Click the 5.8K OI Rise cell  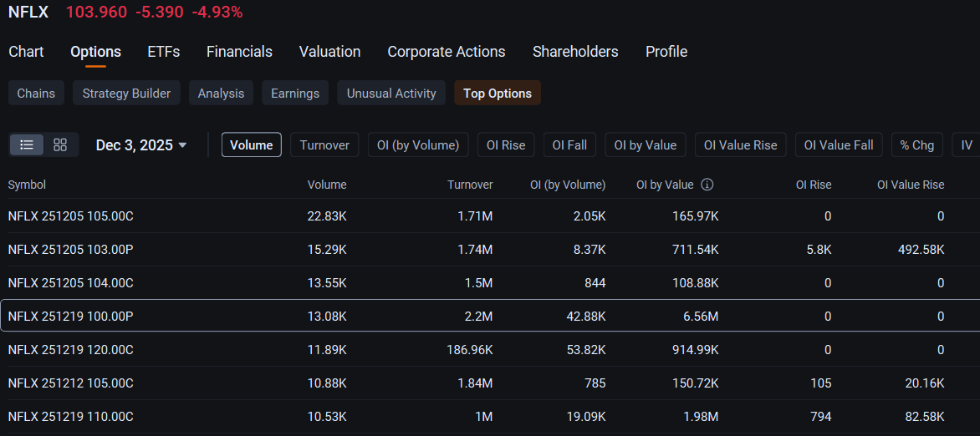point(821,250)
